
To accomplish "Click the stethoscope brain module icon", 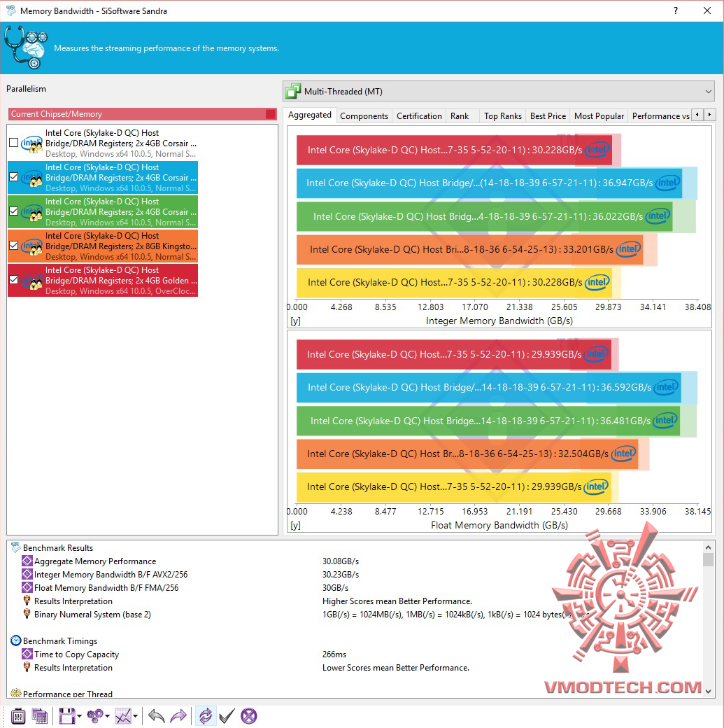I will click(26, 48).
